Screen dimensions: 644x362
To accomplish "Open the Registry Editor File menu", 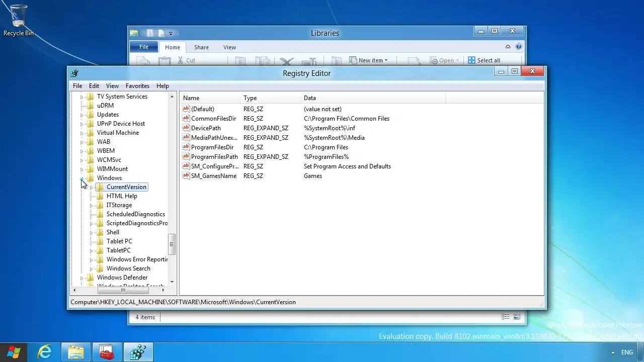I will point(77,86).
